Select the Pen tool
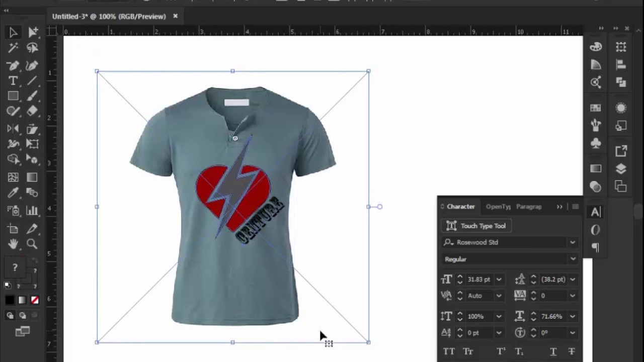The image size is (644, 362). click(14, 65)
